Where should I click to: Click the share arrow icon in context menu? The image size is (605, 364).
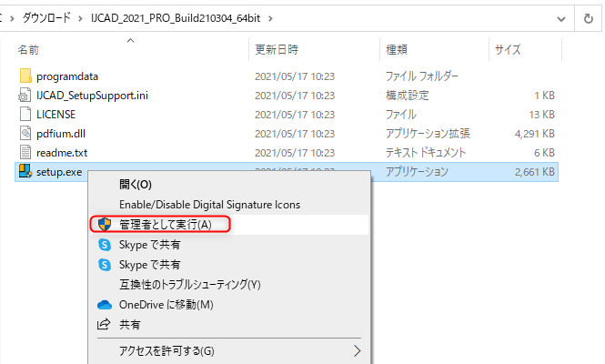click(x=104, y=324)
